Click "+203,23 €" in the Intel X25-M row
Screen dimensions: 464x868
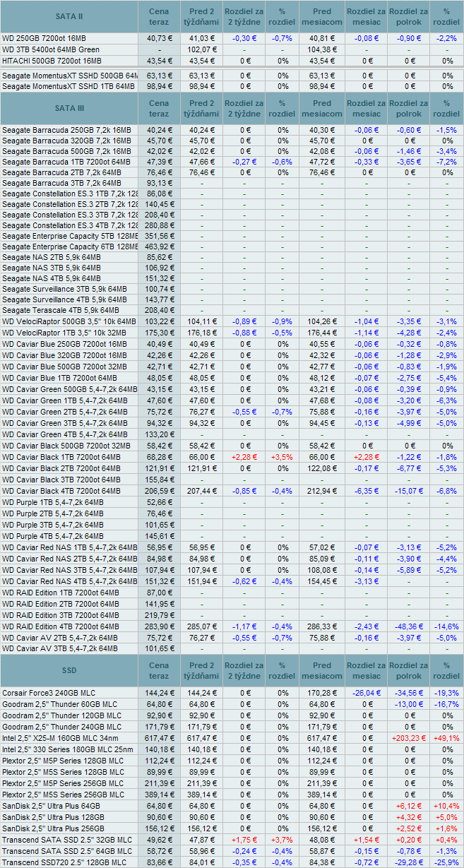coord(409,738)
